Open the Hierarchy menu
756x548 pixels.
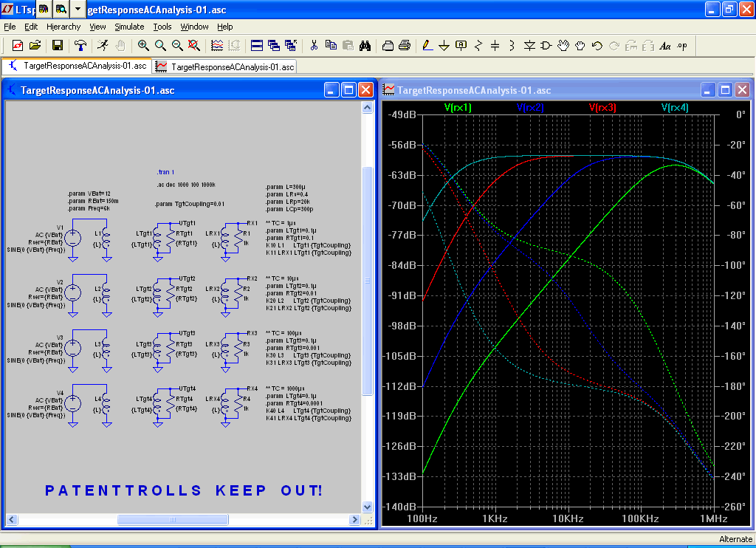tap(63, 27)
